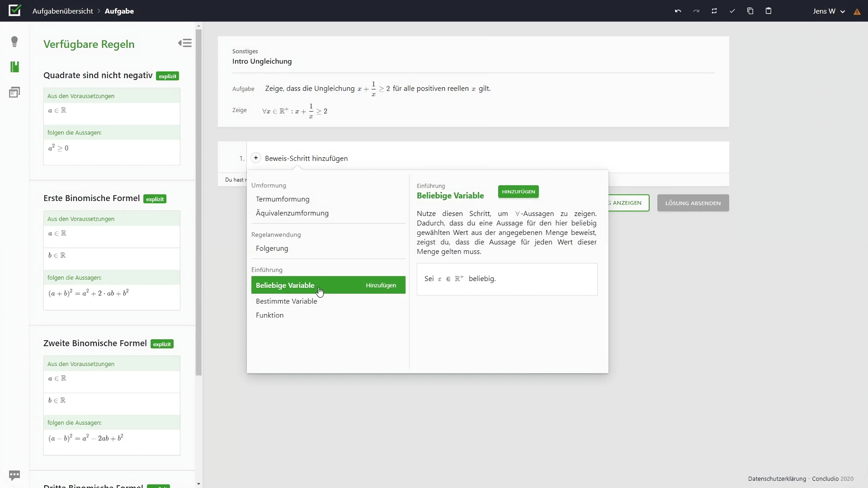Screen dimensions: 868x488
Task: Click the copy icon in the toolbar
Action: pyautogui.click(x=751, y=11)
